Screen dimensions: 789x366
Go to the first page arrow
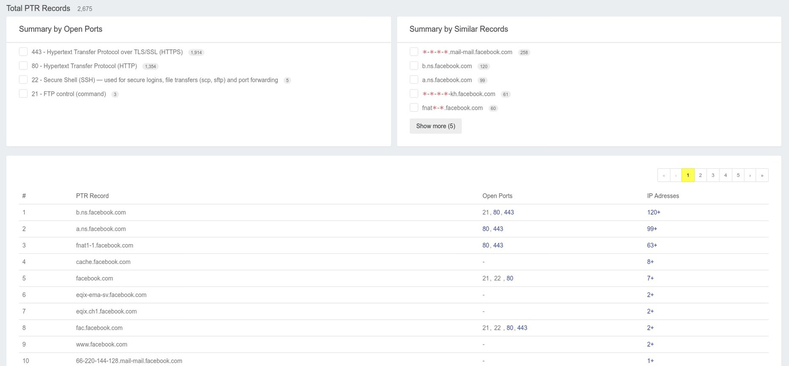point(664,175)
